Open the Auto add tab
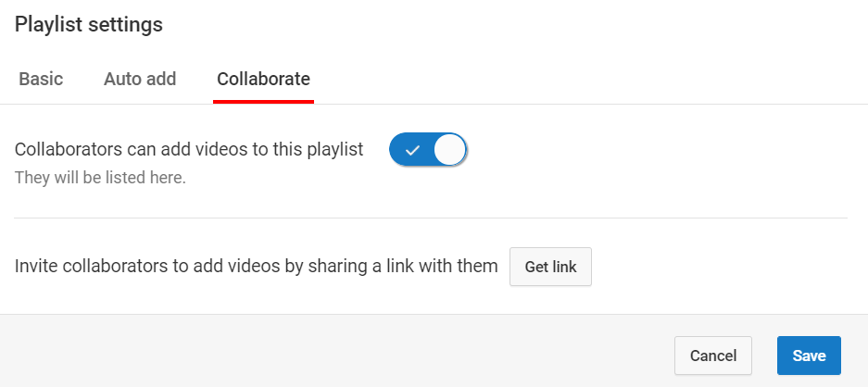 click(140, 80)
